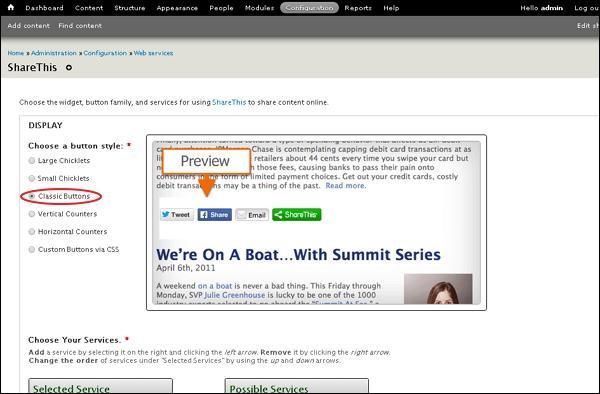
Task: Click 'We're On A Boat' headline
Action: click(298, 254)
